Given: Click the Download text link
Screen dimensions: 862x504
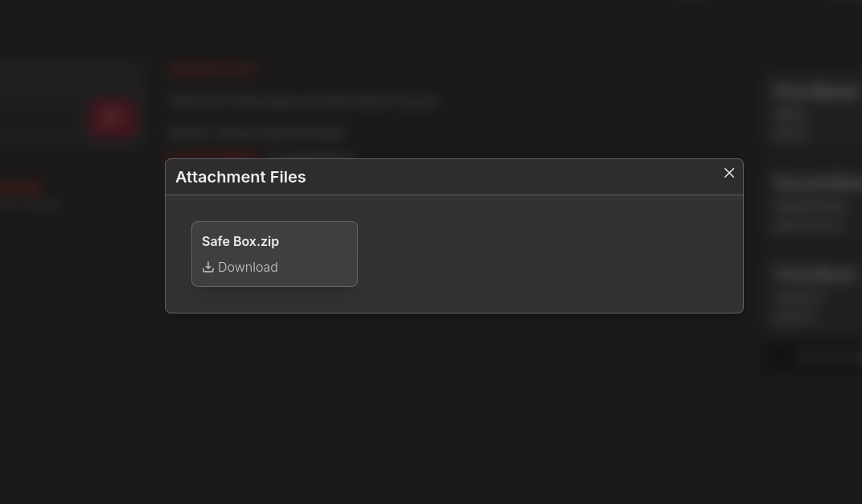Looking at the screenshot, I should pyautogui.click(x=248, y=267).
